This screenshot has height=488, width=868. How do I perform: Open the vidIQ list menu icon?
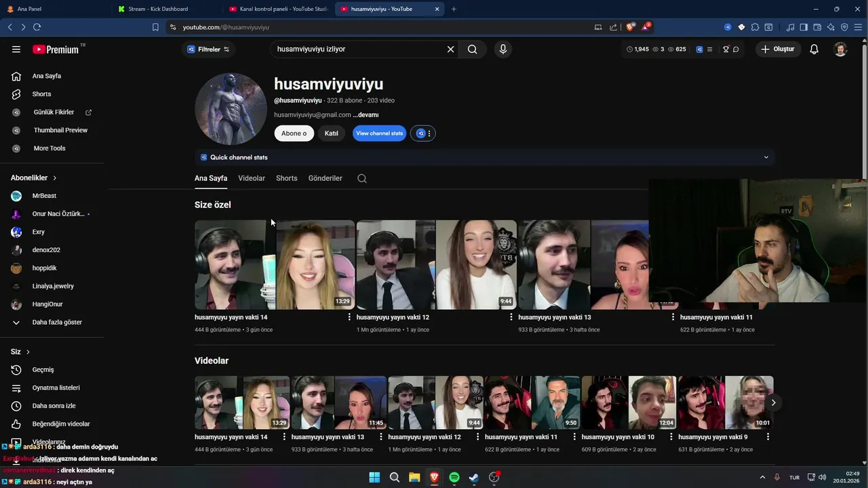(709, 49)
